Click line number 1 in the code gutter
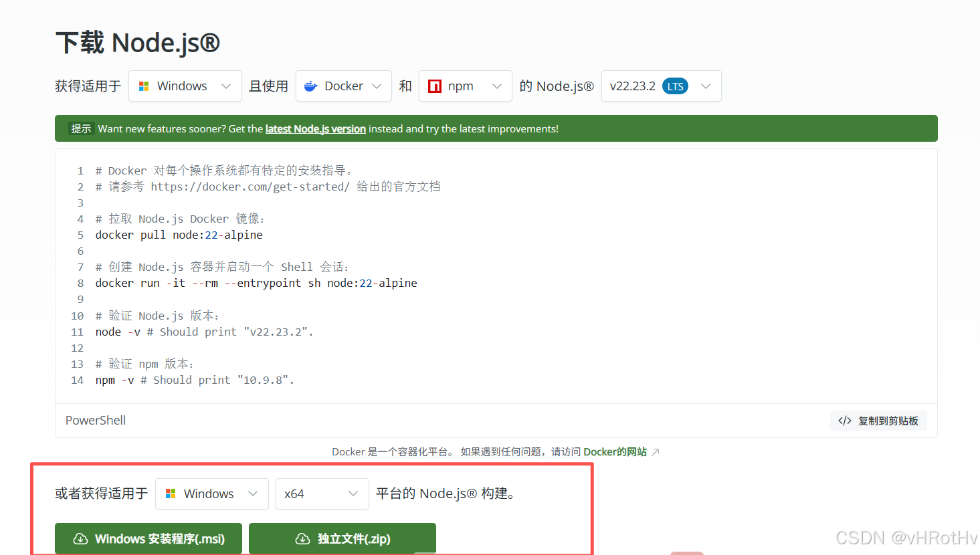Screen dimensions: 980x555 [80, 171]
